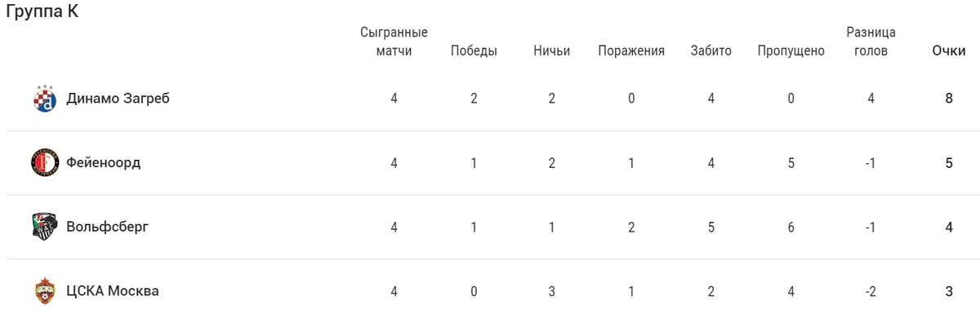Click the CSKA Moscow club emblem
Screen dimensions: 980x327
coord(45,291)
